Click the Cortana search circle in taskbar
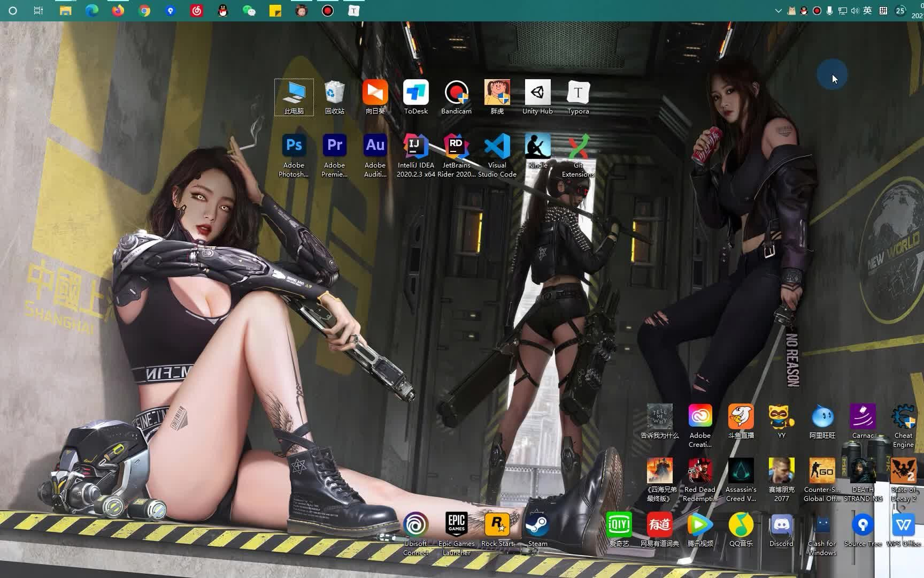 [x=13, y=10]
